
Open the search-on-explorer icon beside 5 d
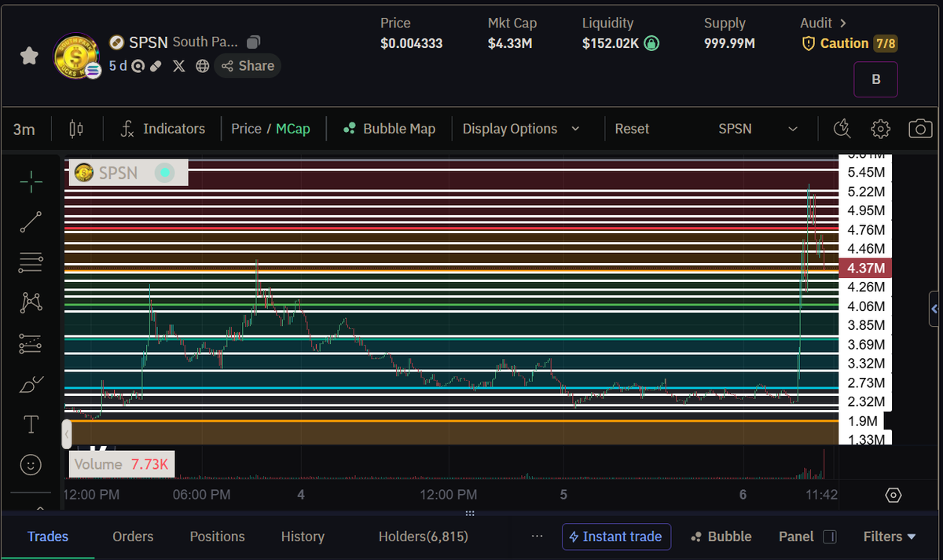pos(138,66)
